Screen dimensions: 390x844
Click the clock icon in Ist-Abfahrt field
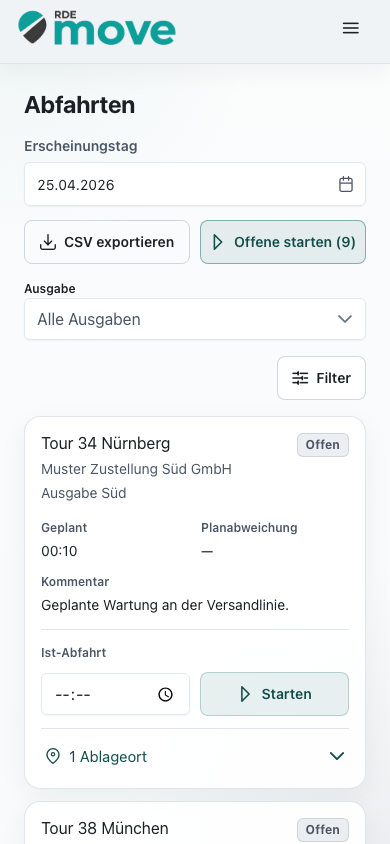pos(166,694)
